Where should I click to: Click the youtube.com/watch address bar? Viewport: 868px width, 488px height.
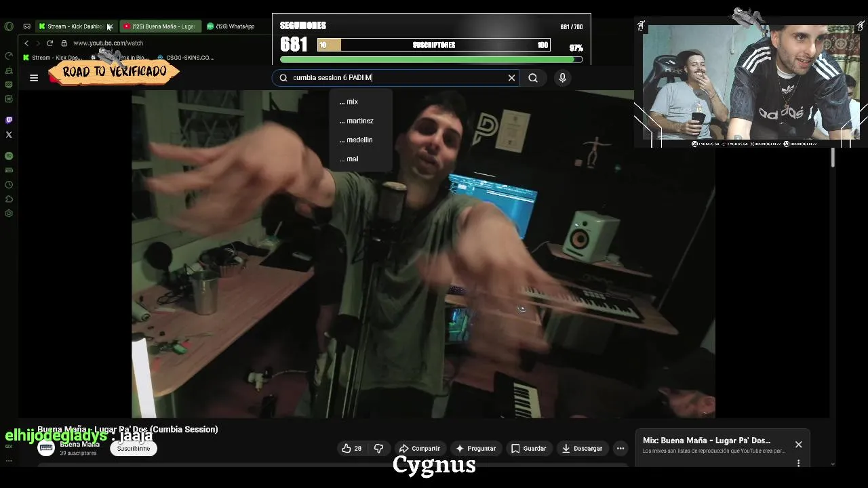pyautogui.click(x=108, y=43)
